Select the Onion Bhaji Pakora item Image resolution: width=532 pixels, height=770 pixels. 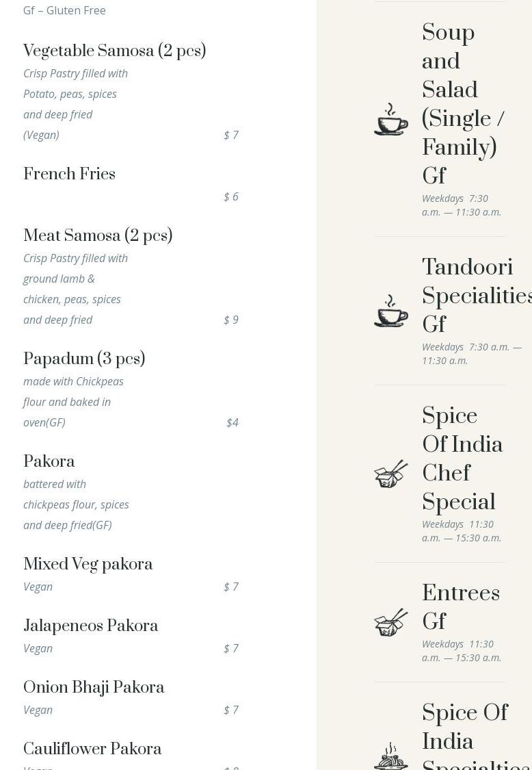point(94,687)
